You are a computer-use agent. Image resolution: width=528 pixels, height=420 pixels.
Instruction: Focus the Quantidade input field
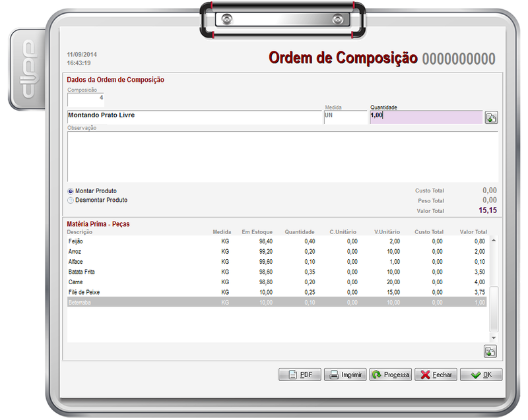point(426,117)
